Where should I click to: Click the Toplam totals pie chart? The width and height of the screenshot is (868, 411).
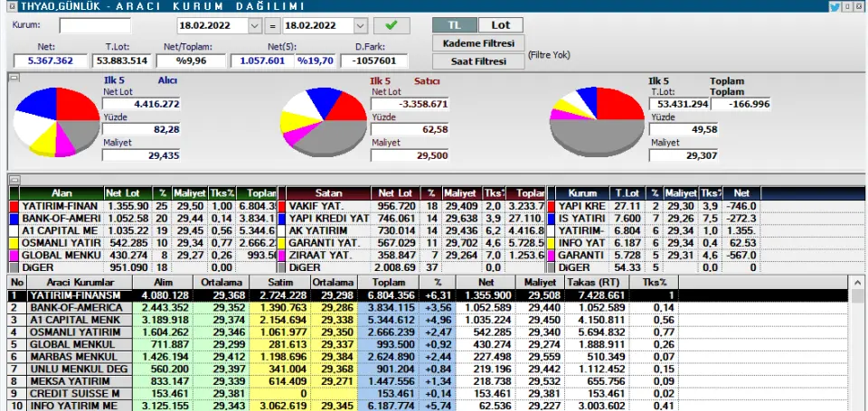pos(595,124)
